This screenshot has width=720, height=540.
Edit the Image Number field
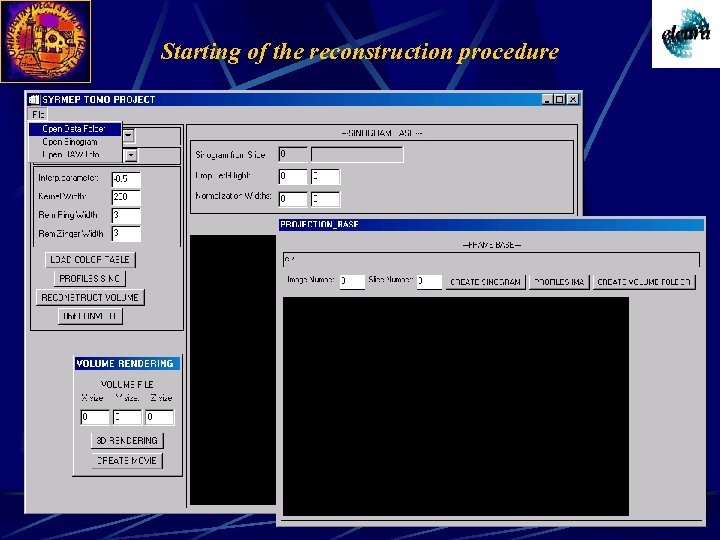(x=353, y=281)
